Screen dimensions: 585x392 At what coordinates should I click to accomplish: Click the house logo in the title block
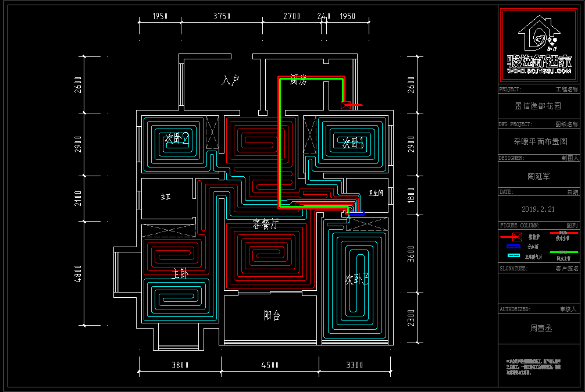coord(539,45)
